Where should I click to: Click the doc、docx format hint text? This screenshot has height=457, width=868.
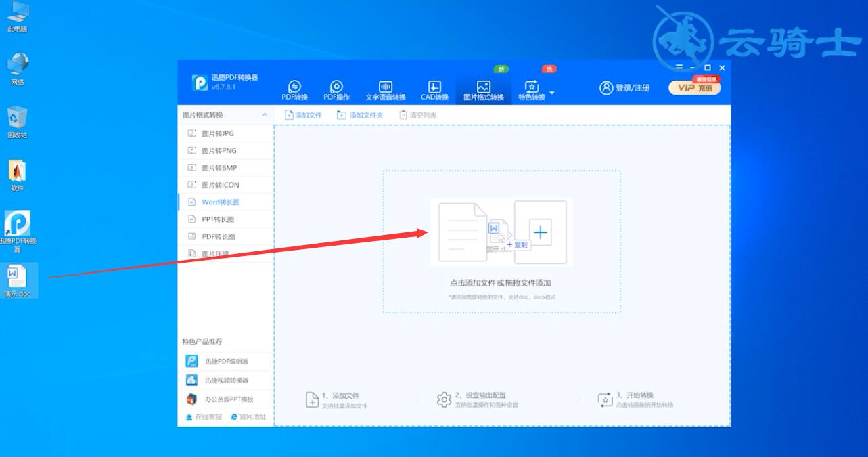click(501, 297)
